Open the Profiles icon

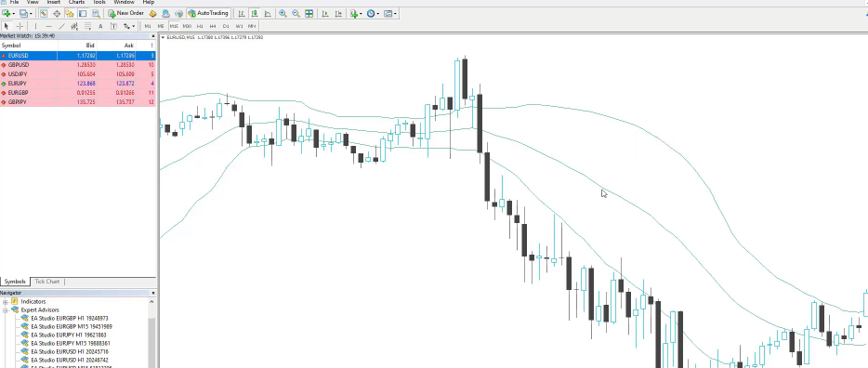tap(23, 13)
